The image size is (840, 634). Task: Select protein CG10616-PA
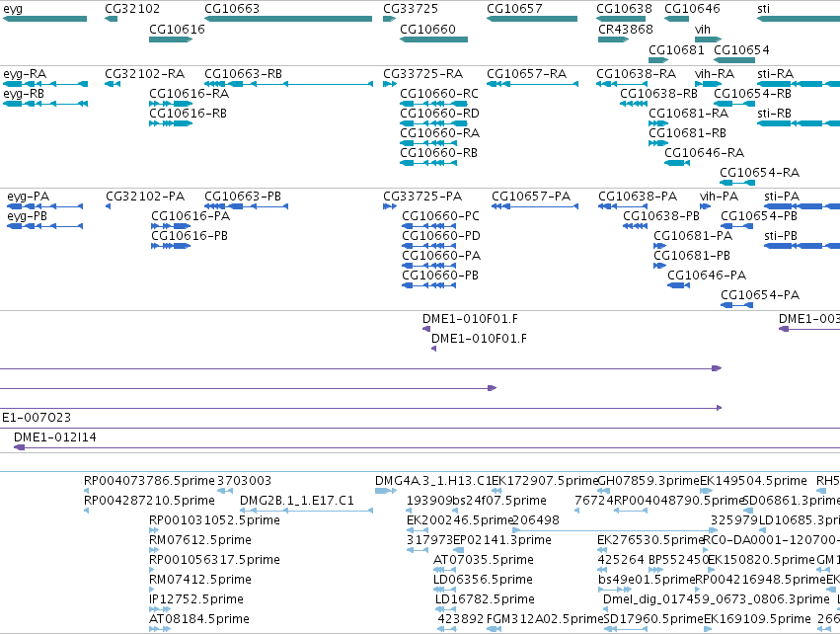pyautogui.click(x=171, y=226)
